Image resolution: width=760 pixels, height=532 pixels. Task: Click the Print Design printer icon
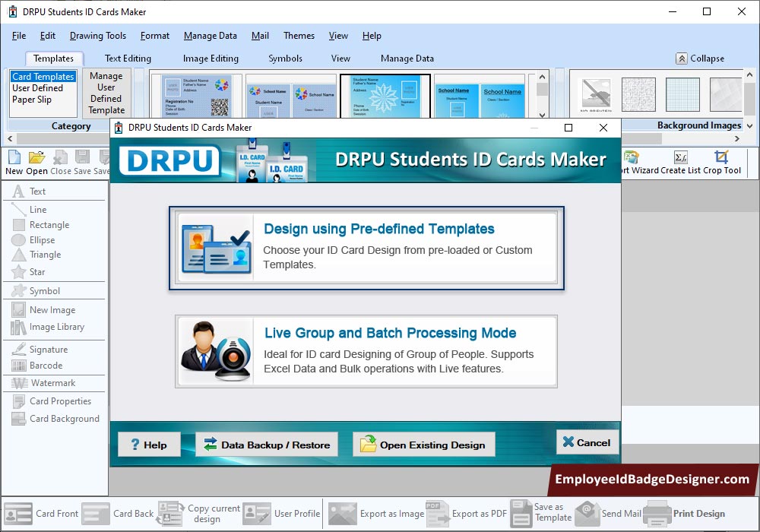(x=657, y=514)
